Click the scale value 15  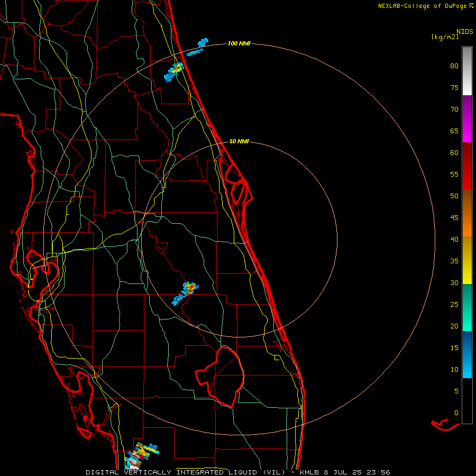454,348
